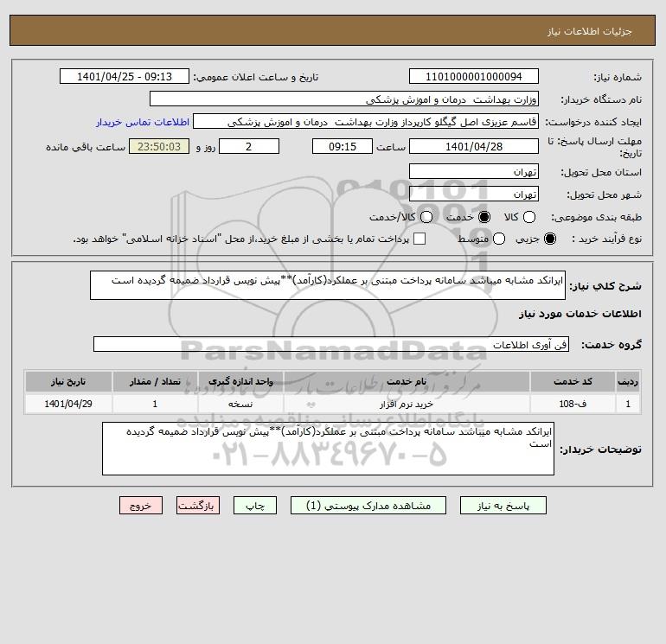Click the کد خدمت column header
Image resolution: width=666 pixels, height=644 pixels.
click(x=573, y=381)
